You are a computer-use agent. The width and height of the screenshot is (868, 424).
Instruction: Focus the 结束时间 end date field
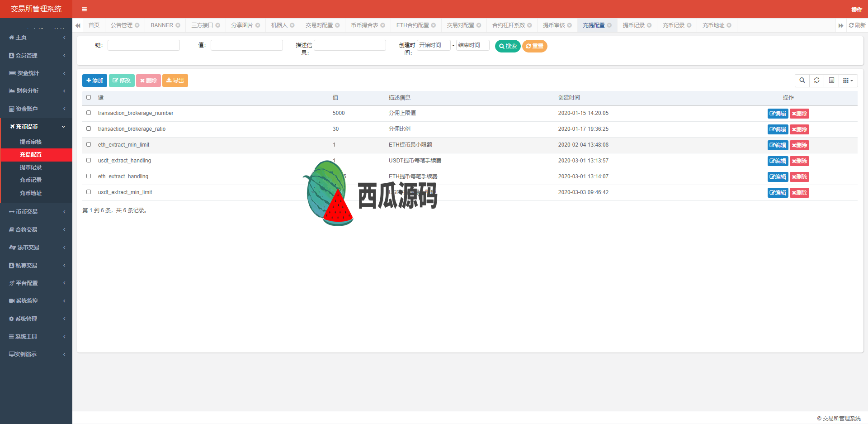(x=473, y=45)
